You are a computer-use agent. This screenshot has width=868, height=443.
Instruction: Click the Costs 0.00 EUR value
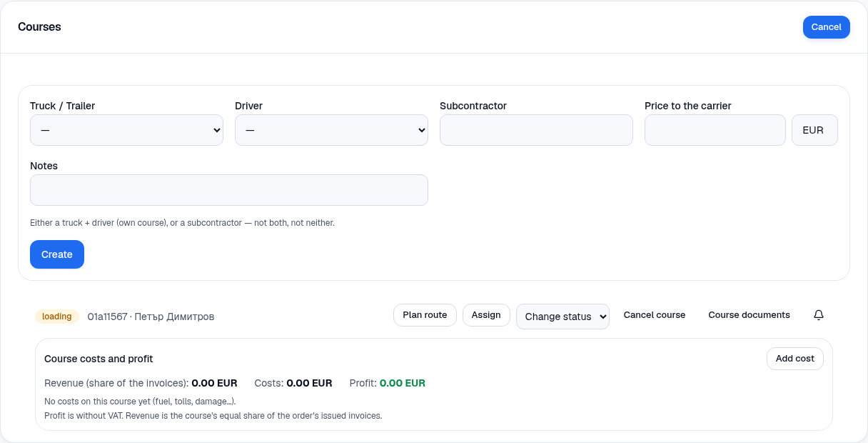(309, 383)
